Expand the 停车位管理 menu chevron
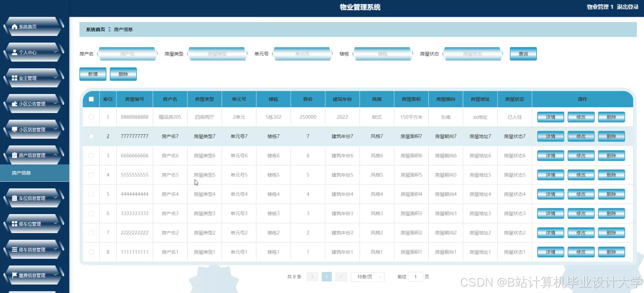The image size is (644, 293). point(56,223)
